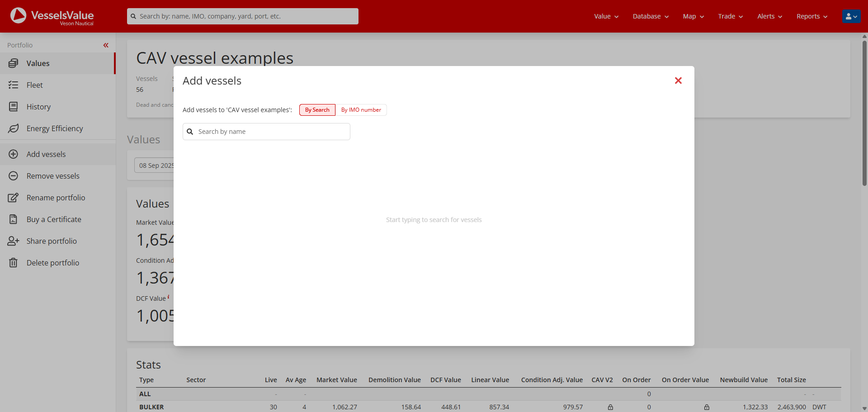Expand the Value dropdown menu
The width and height of the screenshot is (868, 412).
[606, 16]
